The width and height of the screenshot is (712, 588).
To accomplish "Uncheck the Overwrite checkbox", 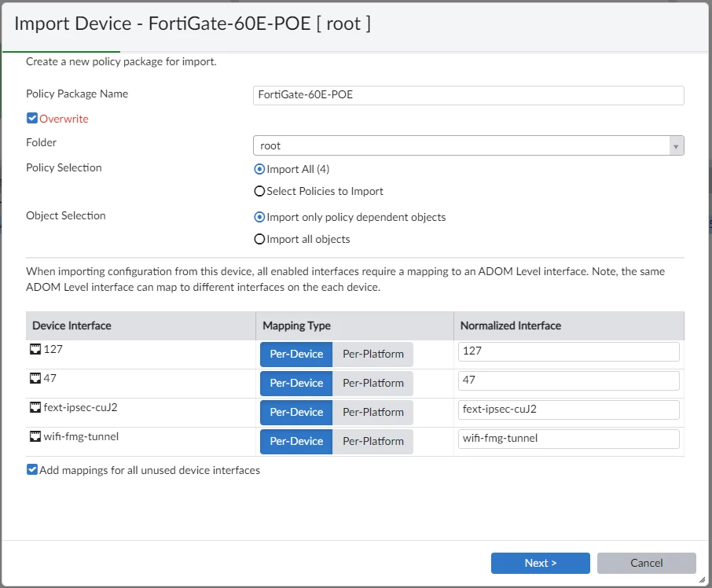I will 31,119.
